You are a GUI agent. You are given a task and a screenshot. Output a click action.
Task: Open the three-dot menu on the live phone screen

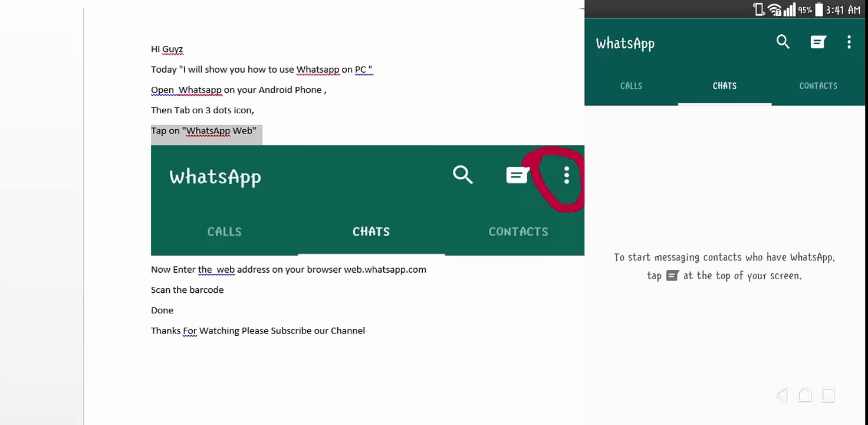(849, 42)
